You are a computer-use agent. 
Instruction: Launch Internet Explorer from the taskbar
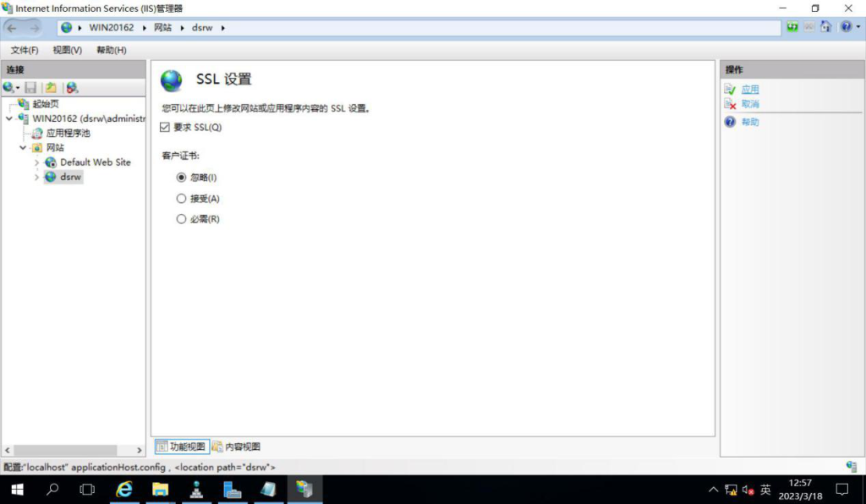124,490
